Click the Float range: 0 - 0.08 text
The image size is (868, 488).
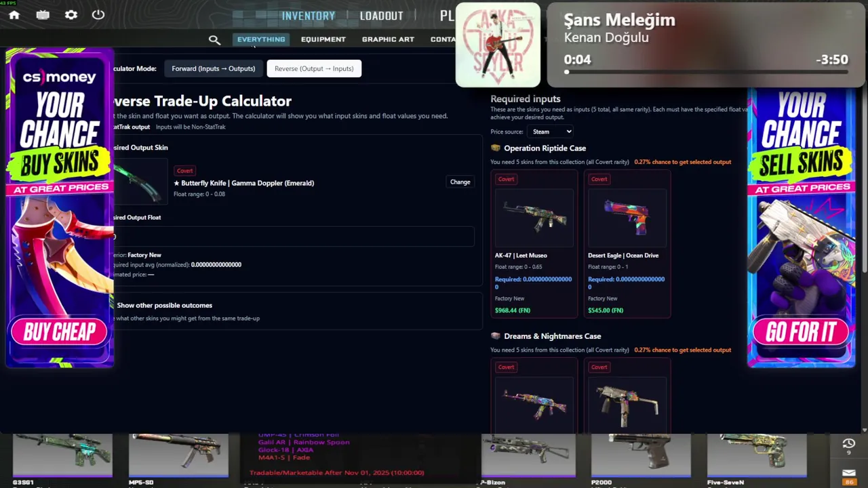coord(199,194)
